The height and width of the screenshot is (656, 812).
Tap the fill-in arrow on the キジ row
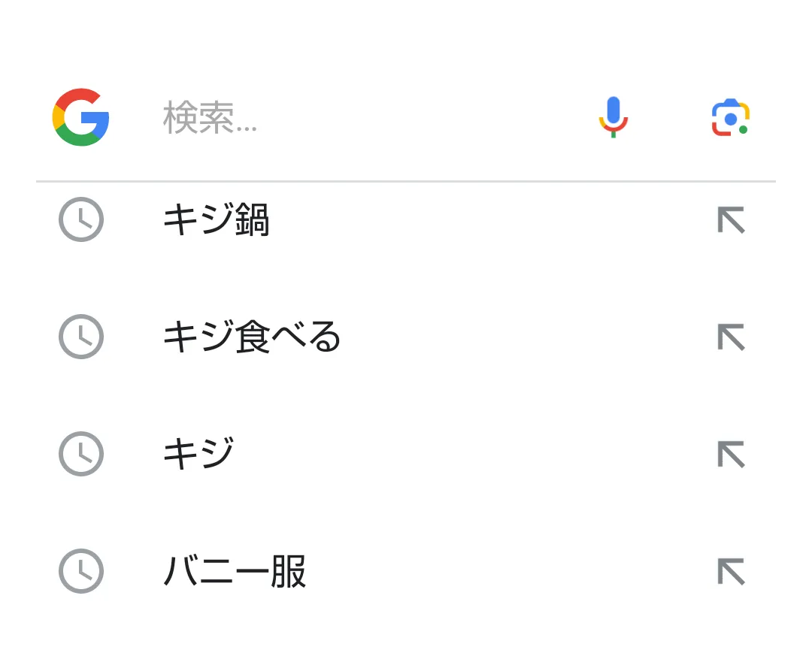731,455
